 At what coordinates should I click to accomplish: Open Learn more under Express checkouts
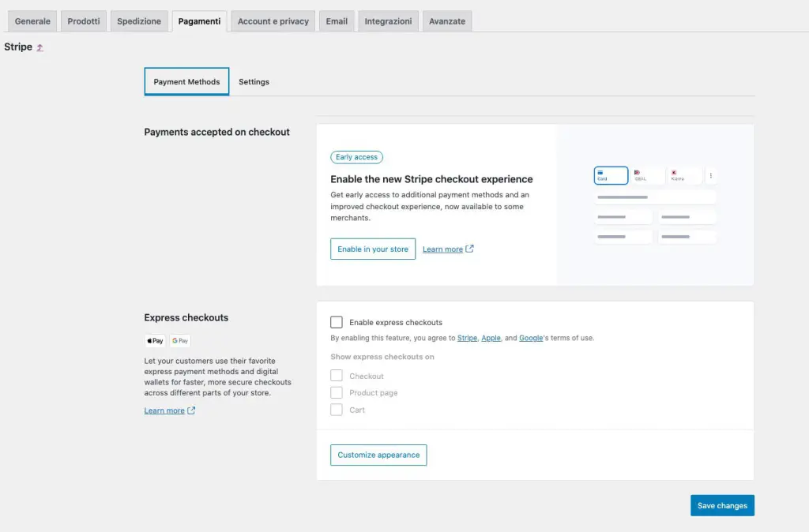164,411
